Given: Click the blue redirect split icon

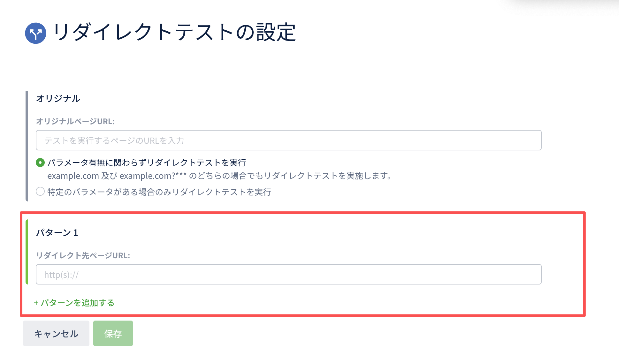Looking at the screenshot, I should tap(35, 33).
